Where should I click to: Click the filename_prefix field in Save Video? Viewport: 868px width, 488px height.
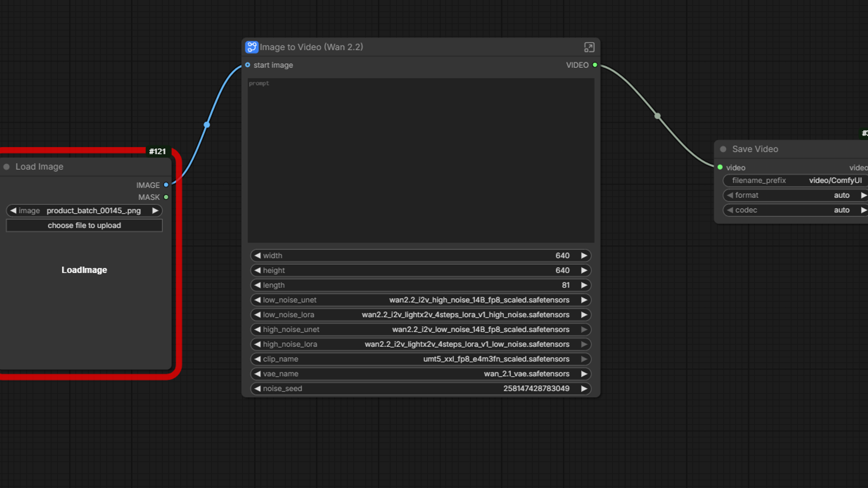tap(795, 181)
